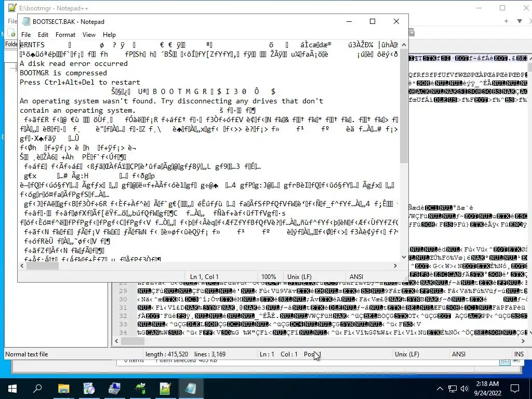Show hidden system tray icons
This screenshot has width=532, height=399.
pyautogui.click(x=440, y=389)
